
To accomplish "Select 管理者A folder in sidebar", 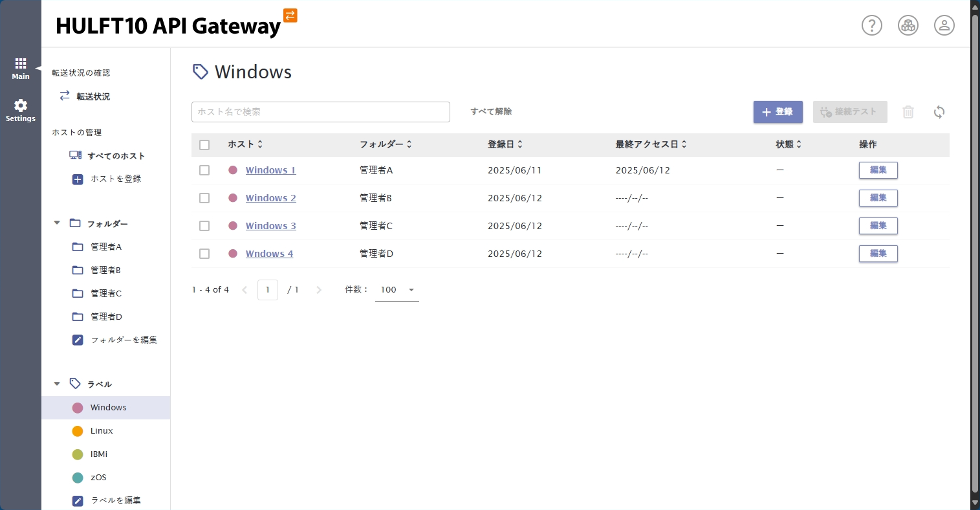I will click(x=106, y=247).
